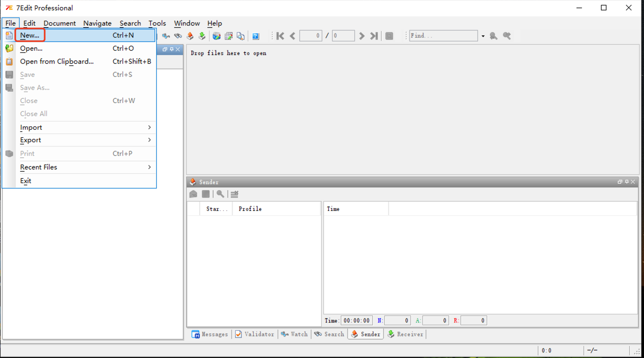The width and height of the screenshot is (644, 358).
Task: Open the Find box dropdown arrow
Action: (x=483, y=36)
